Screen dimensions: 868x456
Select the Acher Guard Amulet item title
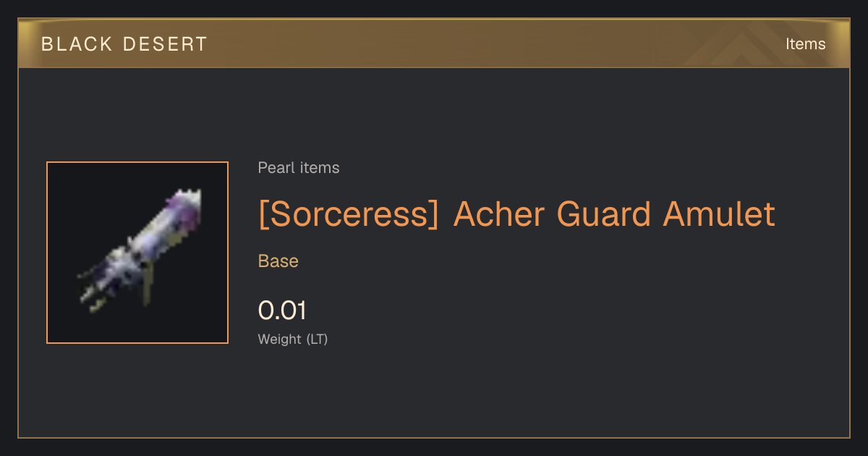pyautogui.click(x=516, y=214)
